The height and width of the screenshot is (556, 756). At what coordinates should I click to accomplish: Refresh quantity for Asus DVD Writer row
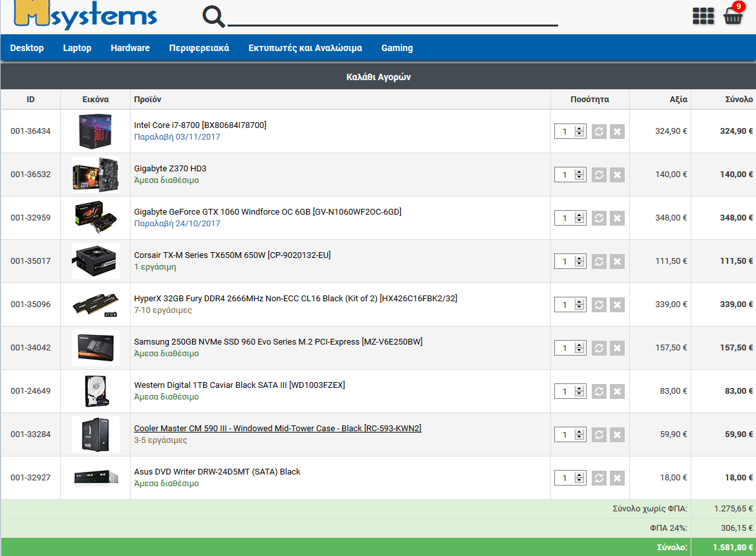point(599,478)
